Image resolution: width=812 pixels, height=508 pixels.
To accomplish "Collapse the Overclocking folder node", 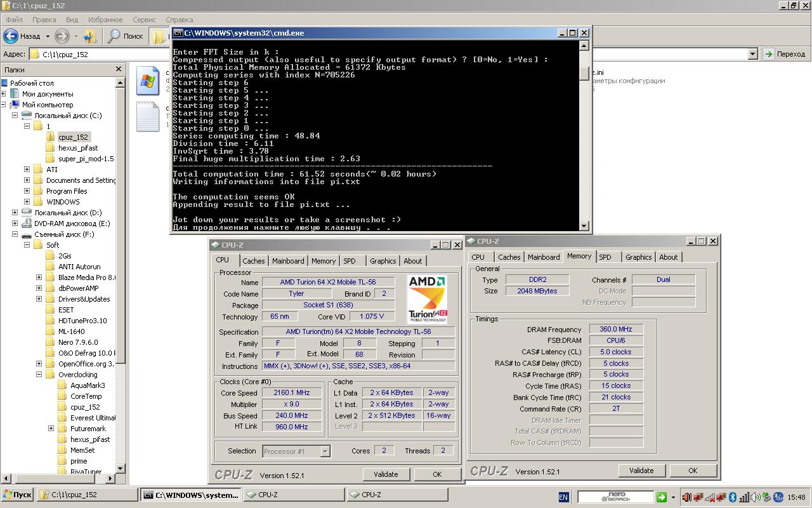I will (39, 375).
